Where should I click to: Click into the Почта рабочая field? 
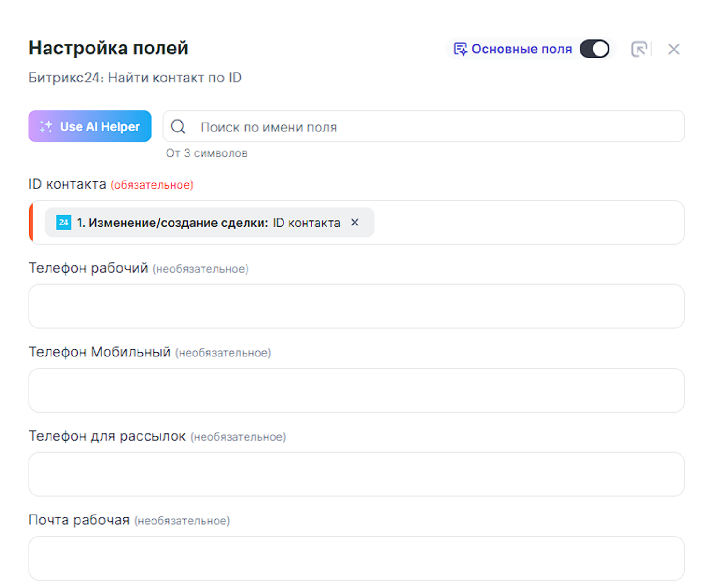[x=356, y=558]
